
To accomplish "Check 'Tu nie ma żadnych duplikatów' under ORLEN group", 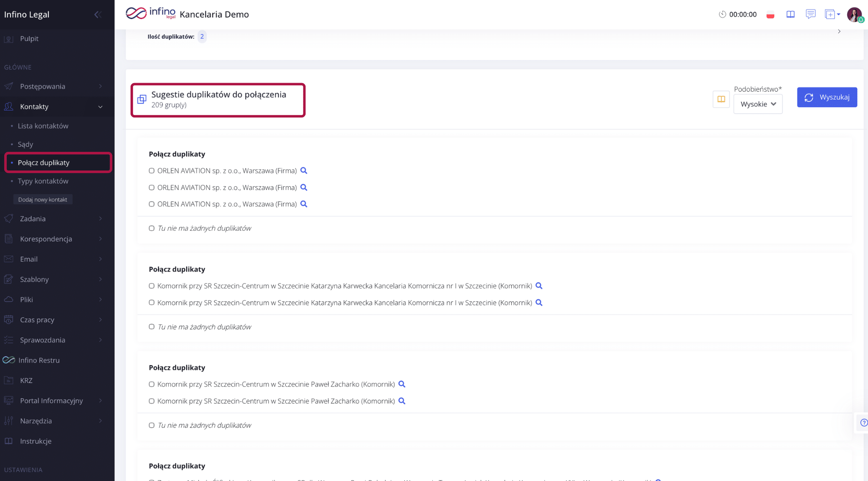I will tap(151, 228).
